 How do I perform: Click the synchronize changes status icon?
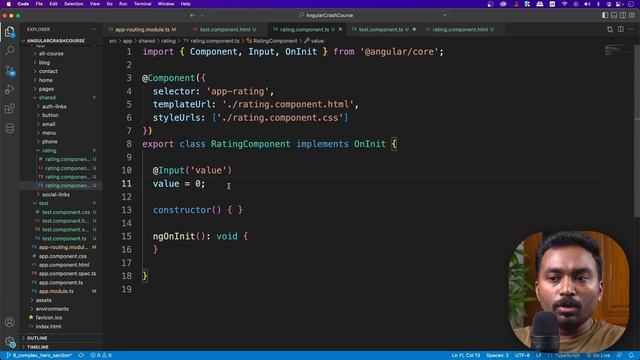(81, 356)
